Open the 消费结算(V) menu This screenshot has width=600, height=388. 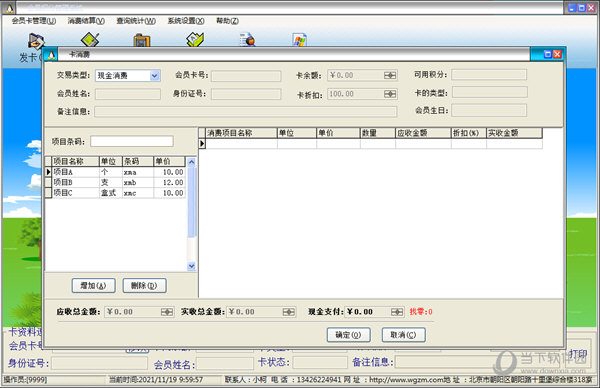(x=86, y=21)
